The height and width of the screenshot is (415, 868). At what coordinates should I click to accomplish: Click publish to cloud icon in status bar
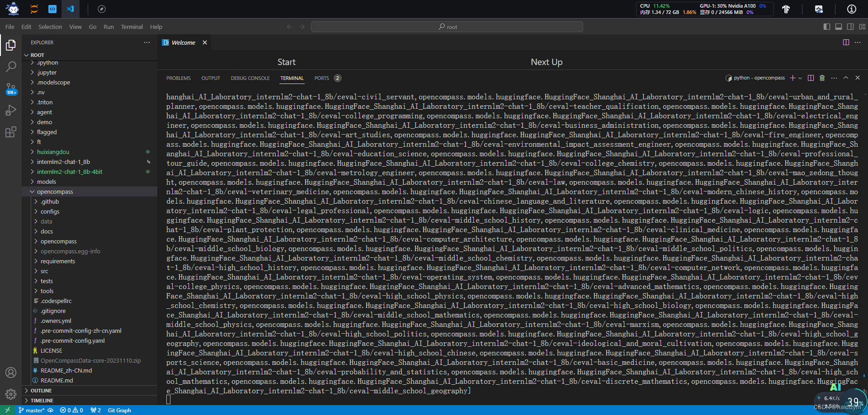click(x=50, y=410)
